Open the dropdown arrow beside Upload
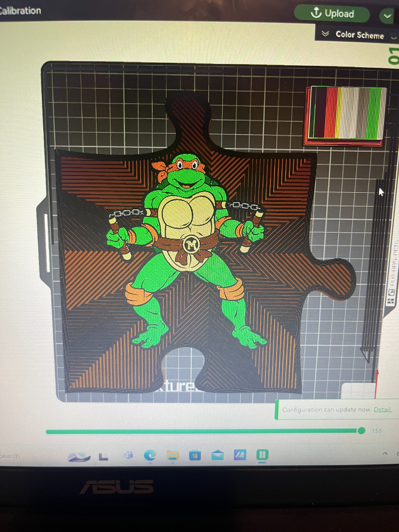The image size is (399, 532). point(387,16)
